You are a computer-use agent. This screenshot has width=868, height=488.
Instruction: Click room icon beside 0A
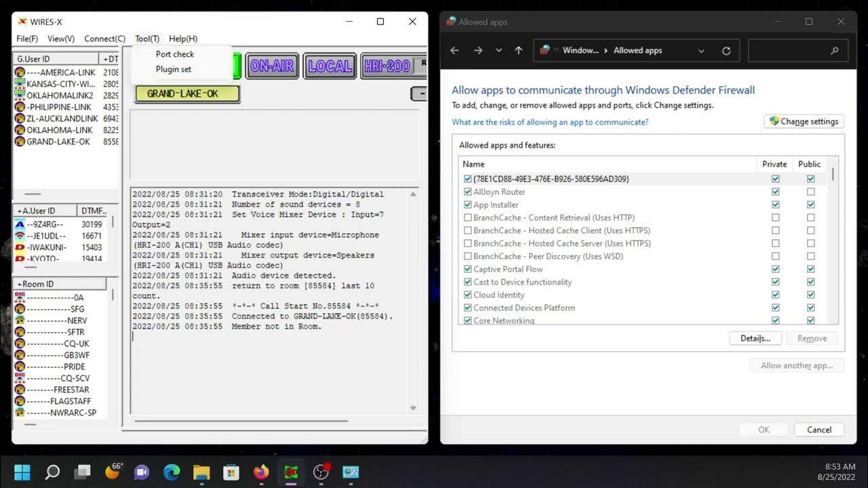coord(20,298)
